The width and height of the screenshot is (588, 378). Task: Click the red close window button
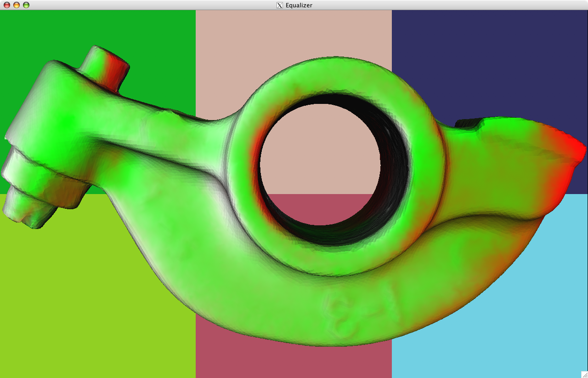(7, 5)
